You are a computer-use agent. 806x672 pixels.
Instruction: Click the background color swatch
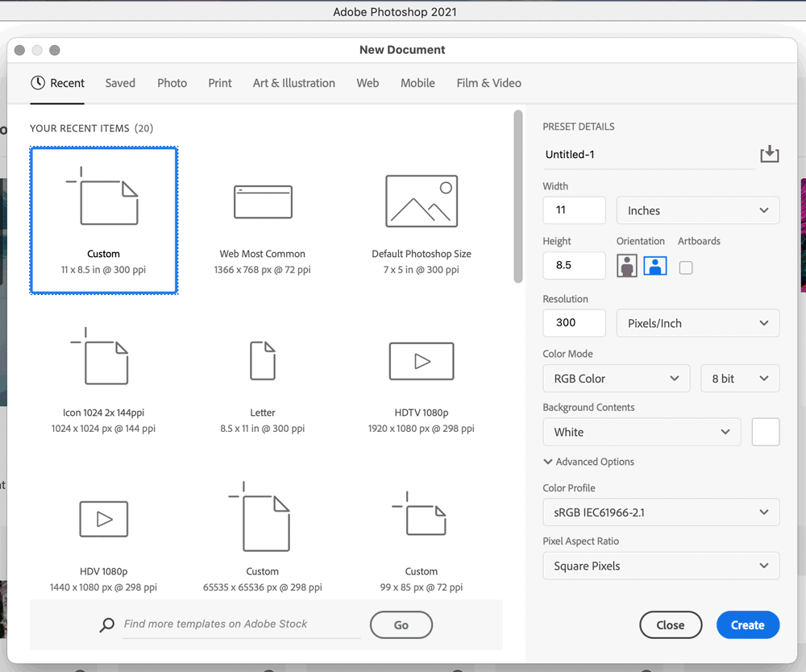766,432
